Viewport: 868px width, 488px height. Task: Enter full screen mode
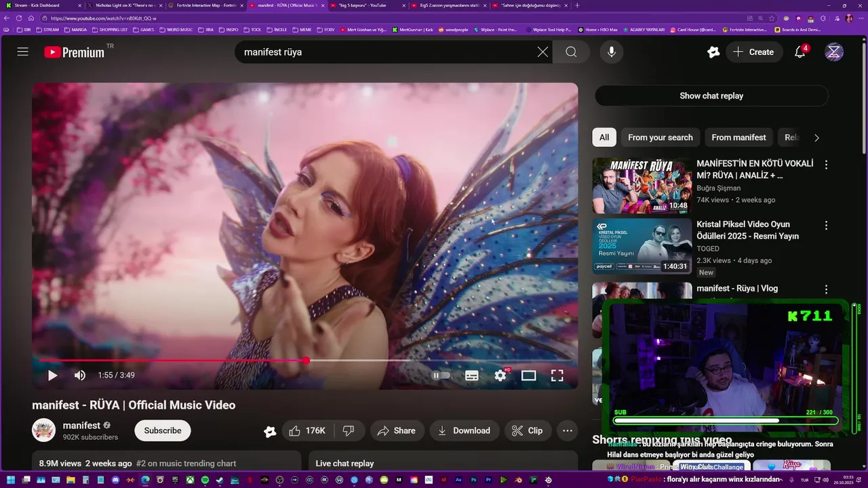557,375
